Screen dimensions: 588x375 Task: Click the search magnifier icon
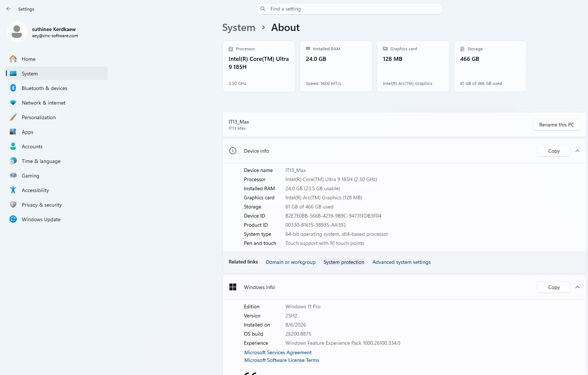tap(263, 9)
